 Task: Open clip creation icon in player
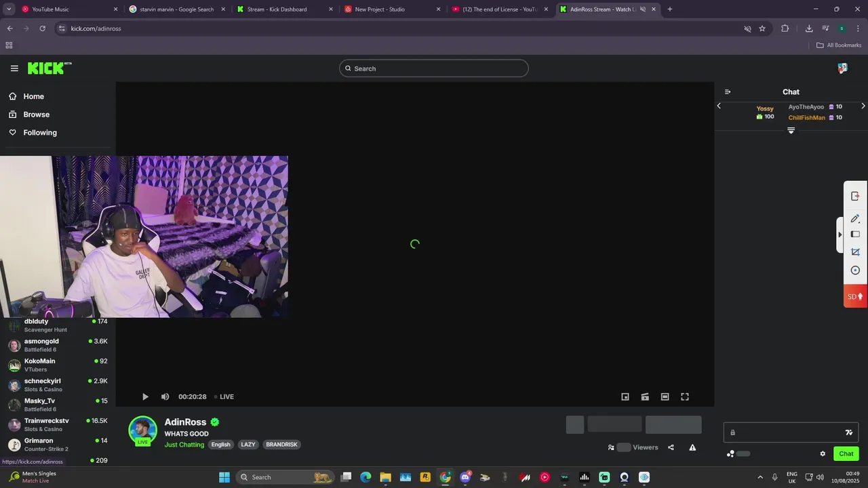pos(645,396)
